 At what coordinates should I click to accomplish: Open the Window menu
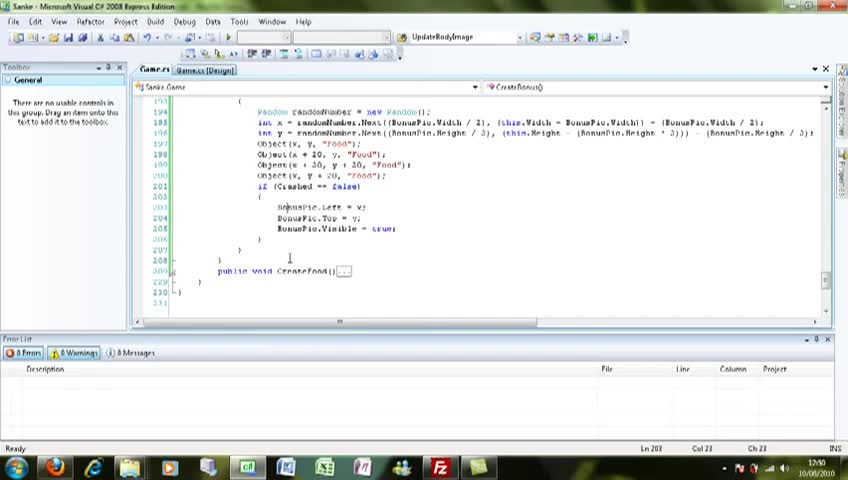(x=272, y=22)
